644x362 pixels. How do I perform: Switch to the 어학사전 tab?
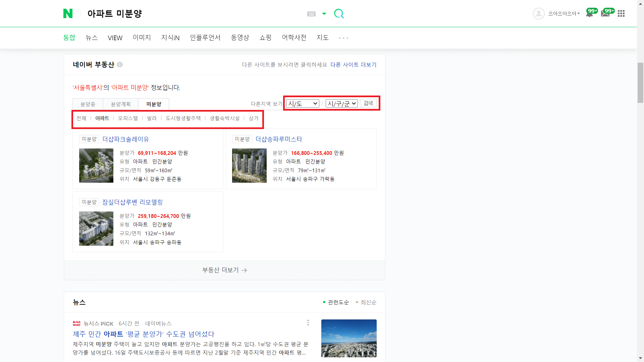pyautogui.click(x=294, y=38)
